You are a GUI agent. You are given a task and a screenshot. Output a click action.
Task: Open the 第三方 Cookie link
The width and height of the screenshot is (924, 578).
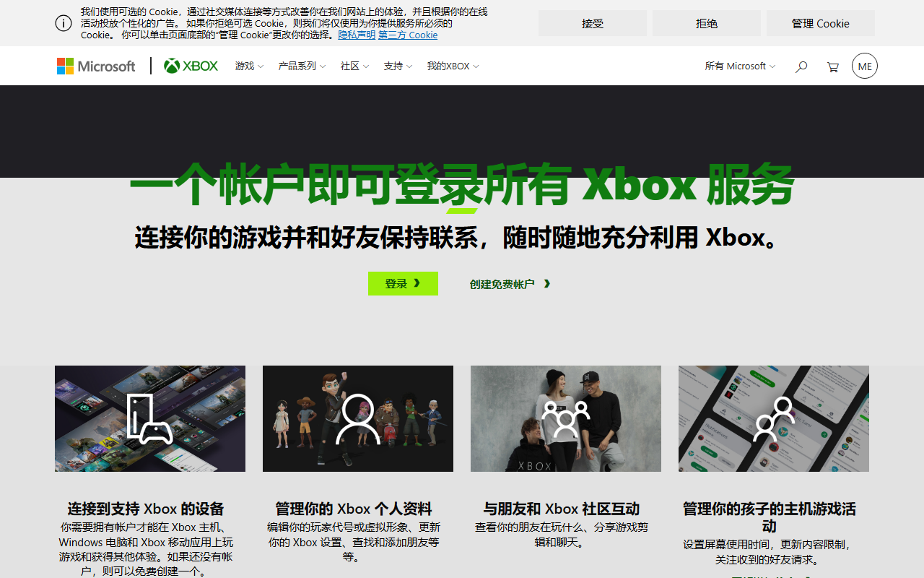[408, 35]
